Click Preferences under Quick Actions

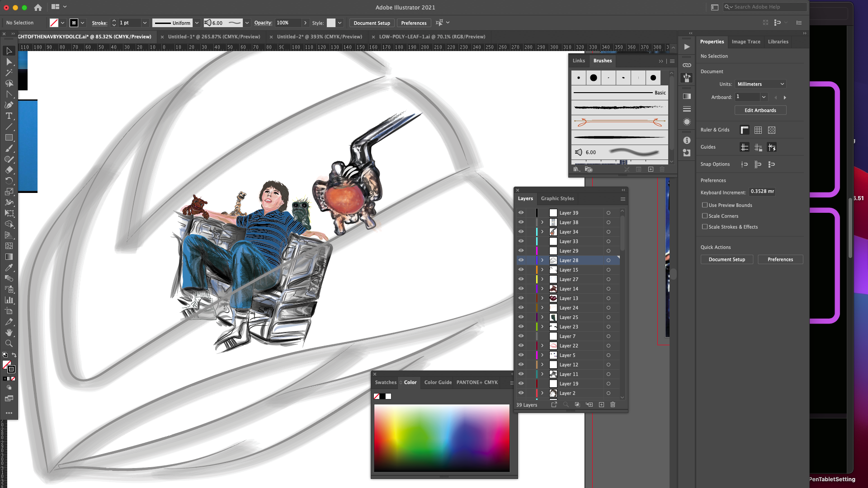780,259
